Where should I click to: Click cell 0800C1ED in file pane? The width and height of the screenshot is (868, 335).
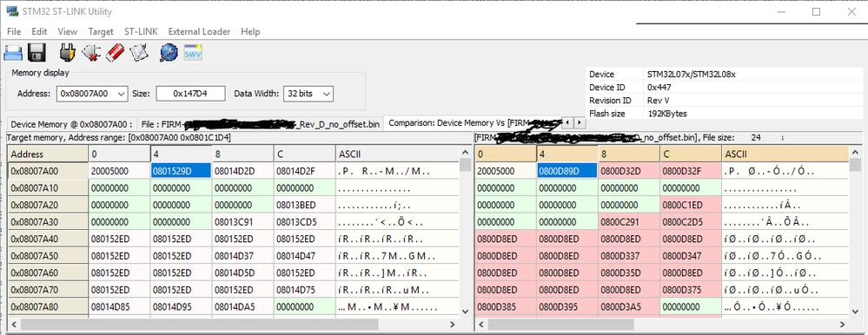point(691,205)
